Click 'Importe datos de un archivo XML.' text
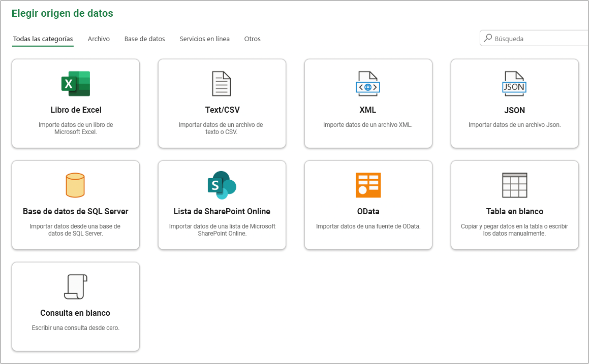Image resolution: width=589 pixels, height=364 pixels. [x=368, y=124]
